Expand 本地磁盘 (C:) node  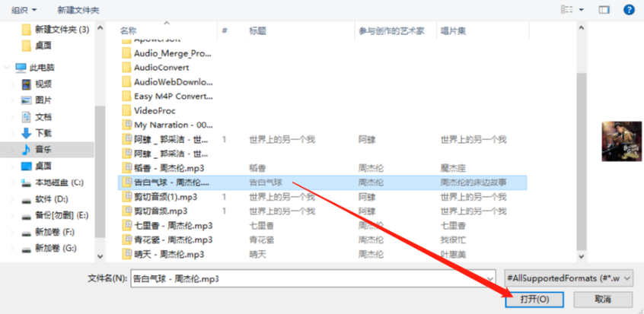point(13,183)
